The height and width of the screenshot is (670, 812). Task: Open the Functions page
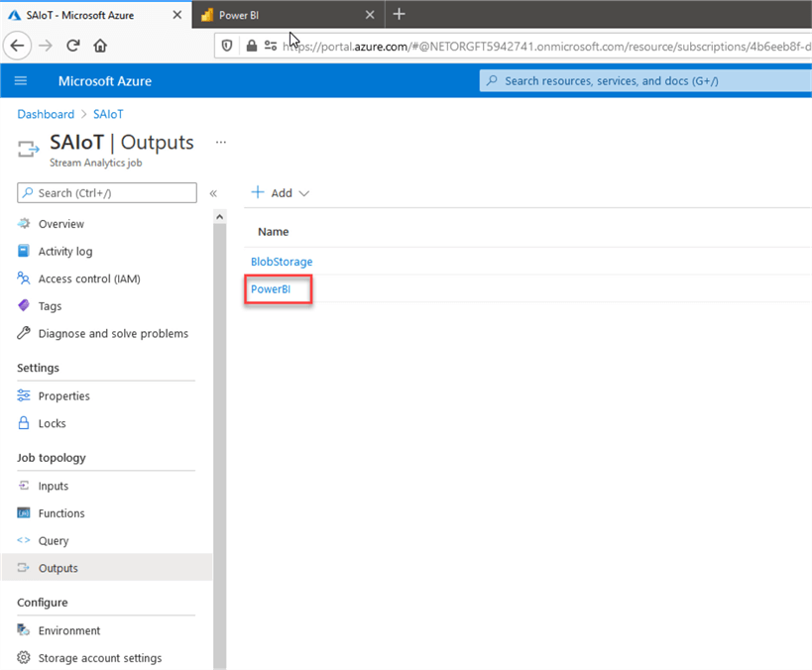[61, 513]
